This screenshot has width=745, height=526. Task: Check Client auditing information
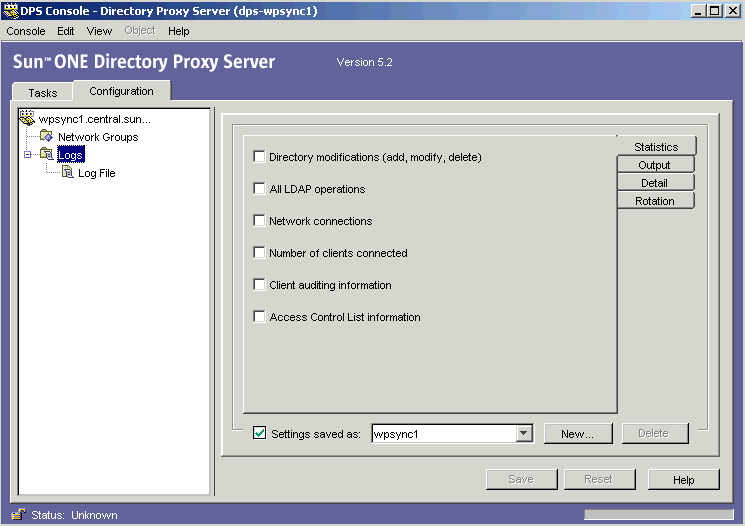(x=259, y=284)
